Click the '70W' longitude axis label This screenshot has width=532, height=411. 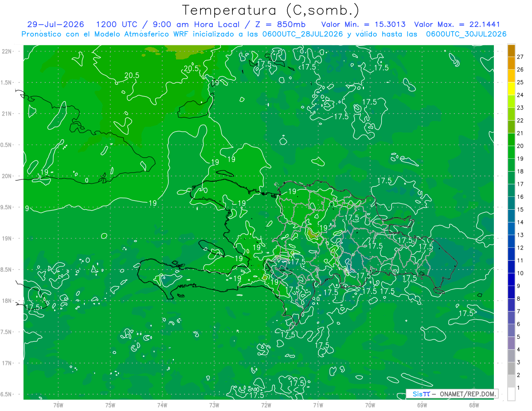click(x=370, y=405)
